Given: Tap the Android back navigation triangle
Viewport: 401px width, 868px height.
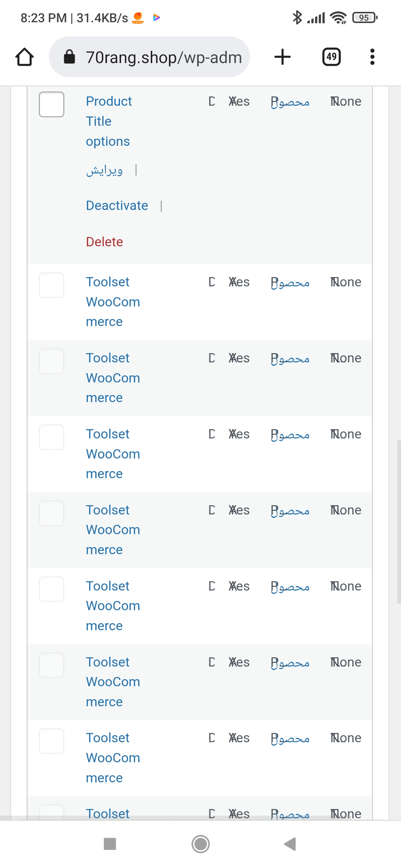Looking at the screenshot, I should click(x=290, y=844).
